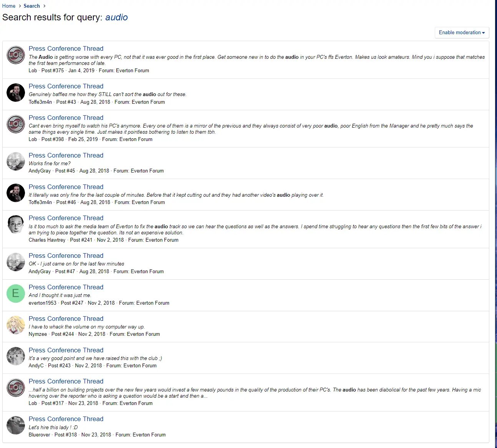Open Press Conference Thread result for Post #318

66,419
